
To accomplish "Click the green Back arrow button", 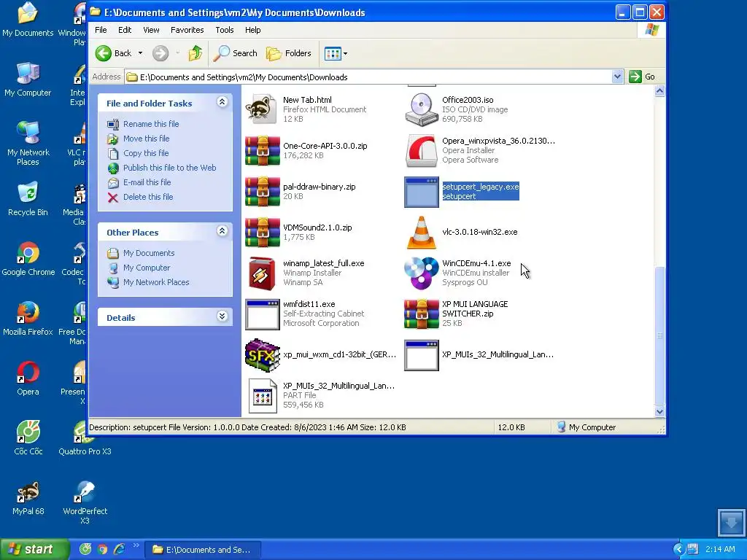I will [104, 53].
